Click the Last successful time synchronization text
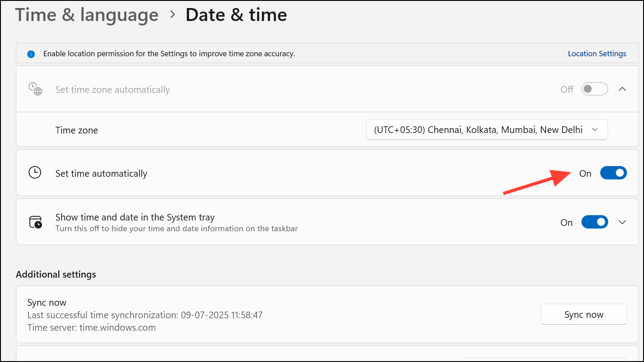 pos(145,315)
